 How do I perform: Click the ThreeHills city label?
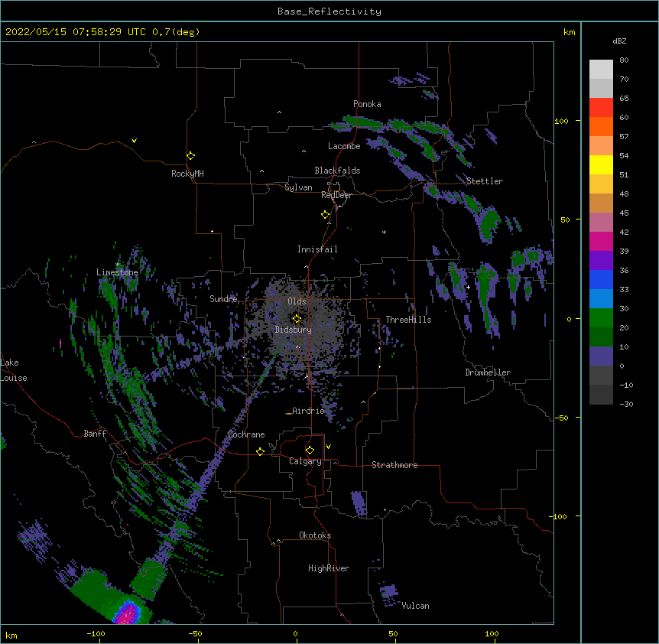tap(408, 320)
